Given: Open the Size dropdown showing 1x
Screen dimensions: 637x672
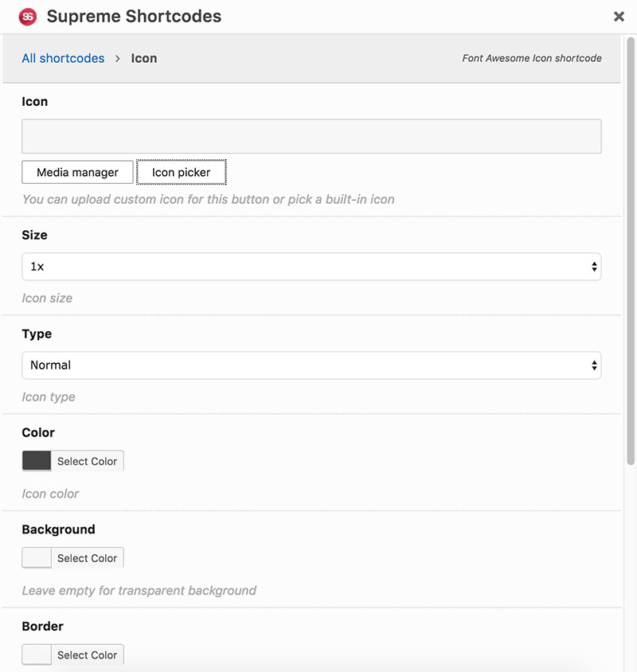Looking at the screenshot, I should click(x=303, y=267).
